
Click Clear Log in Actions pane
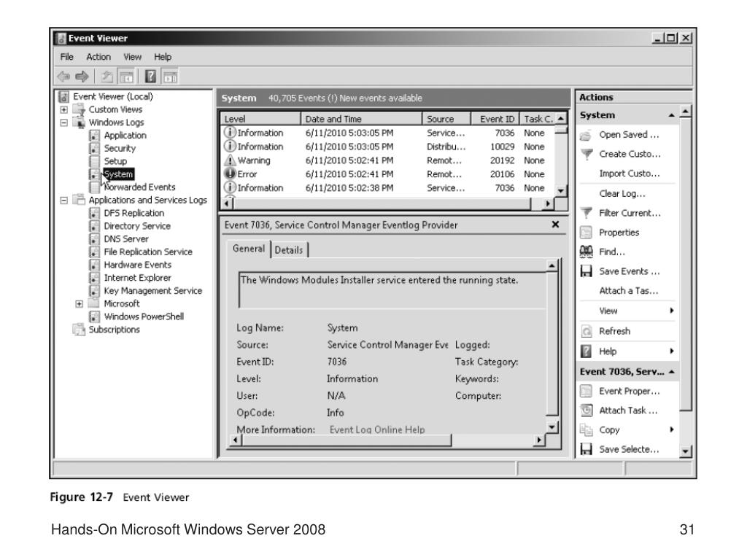(x=622, y=194)
